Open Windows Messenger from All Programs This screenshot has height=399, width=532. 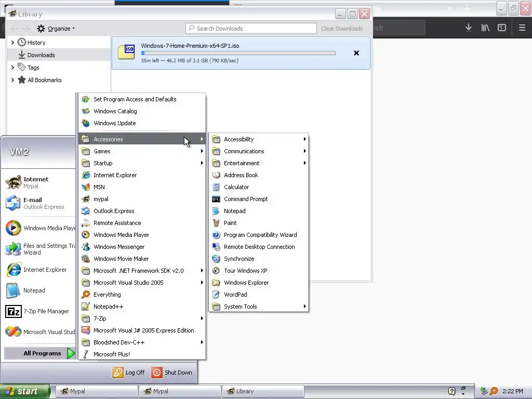142,247
